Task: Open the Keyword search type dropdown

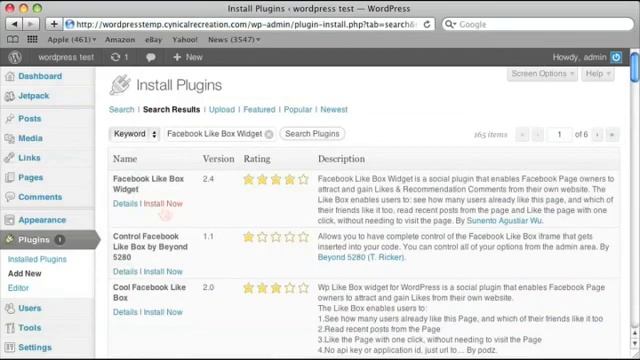Action: (x=134, y=134)
